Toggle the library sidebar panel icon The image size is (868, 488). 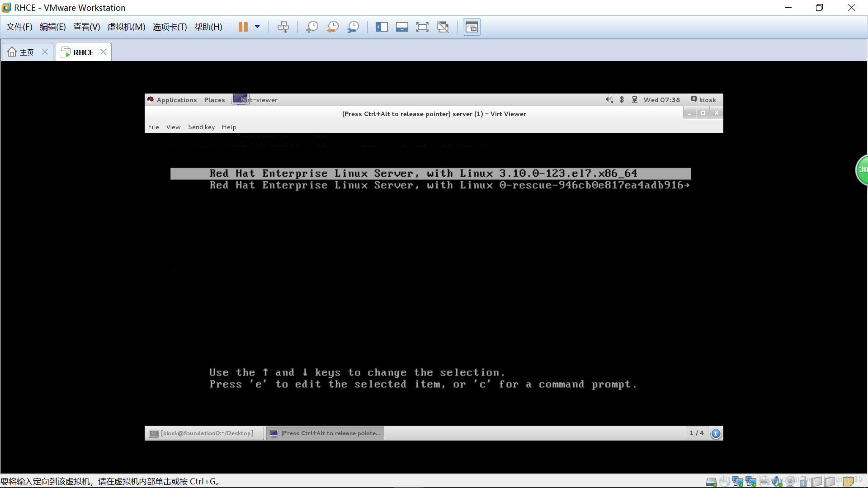click(x=382, y=27)
